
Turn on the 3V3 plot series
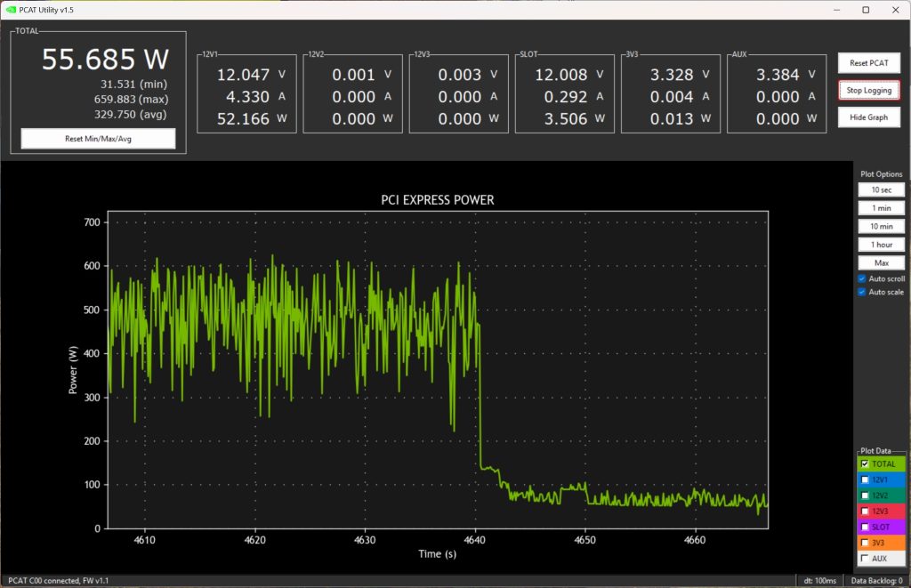click(866, 543)
